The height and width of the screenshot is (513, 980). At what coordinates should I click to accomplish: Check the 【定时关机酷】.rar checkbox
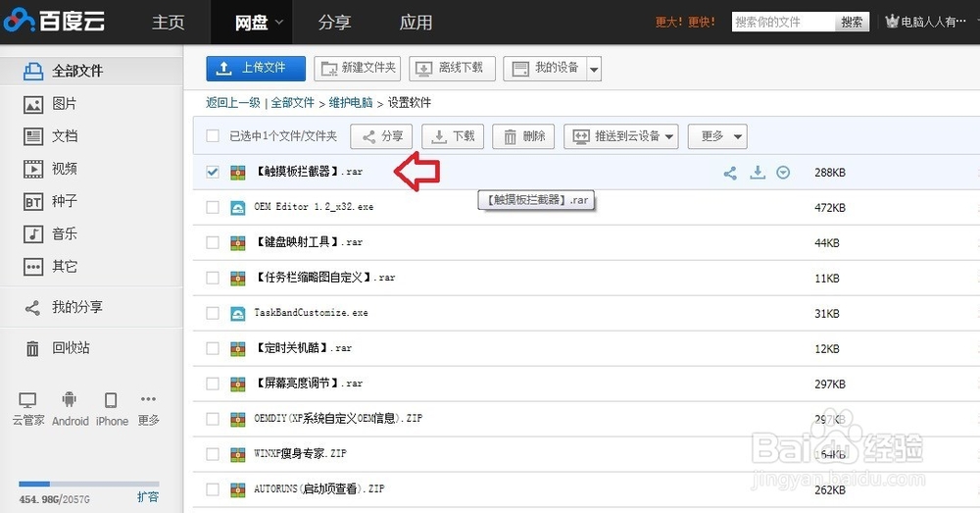(x=213, y=348)
